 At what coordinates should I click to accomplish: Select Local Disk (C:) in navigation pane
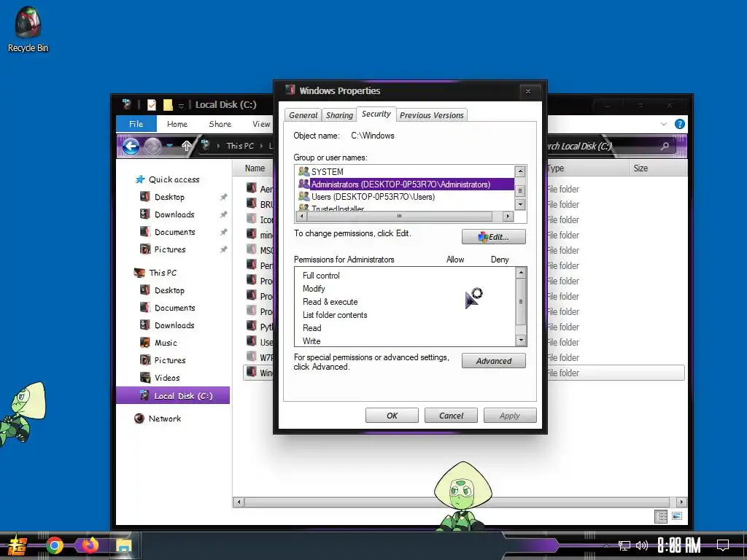pyautogui.click(x=173, y=396)
